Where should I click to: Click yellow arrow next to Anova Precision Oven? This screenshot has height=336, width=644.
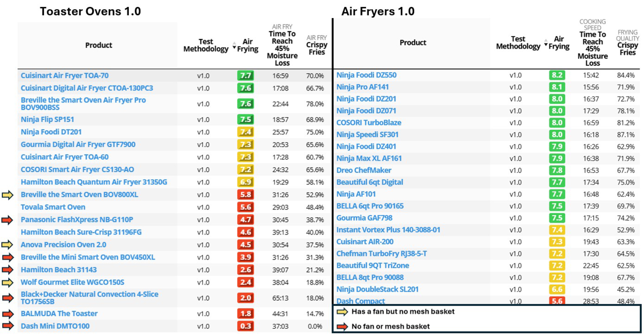[7, 245]
